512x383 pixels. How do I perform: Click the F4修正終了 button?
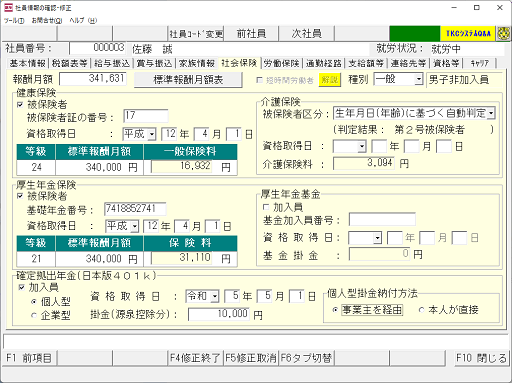click(195, 358)
